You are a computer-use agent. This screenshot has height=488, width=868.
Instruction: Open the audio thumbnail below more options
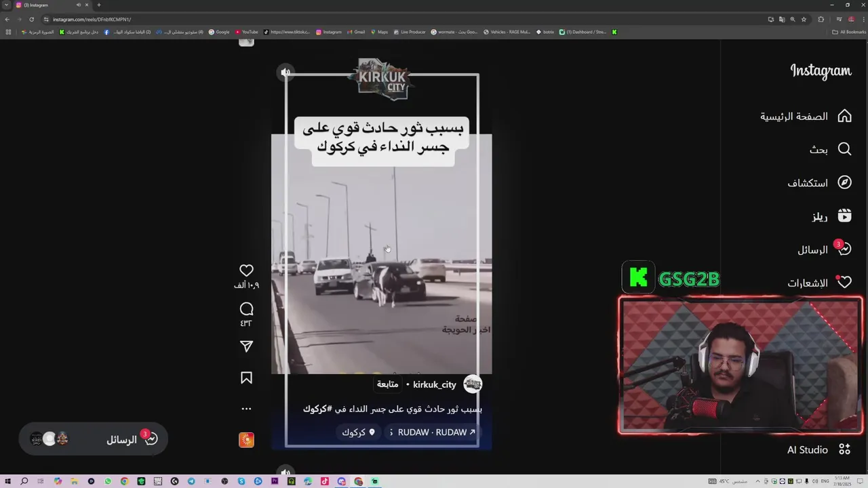246,440
